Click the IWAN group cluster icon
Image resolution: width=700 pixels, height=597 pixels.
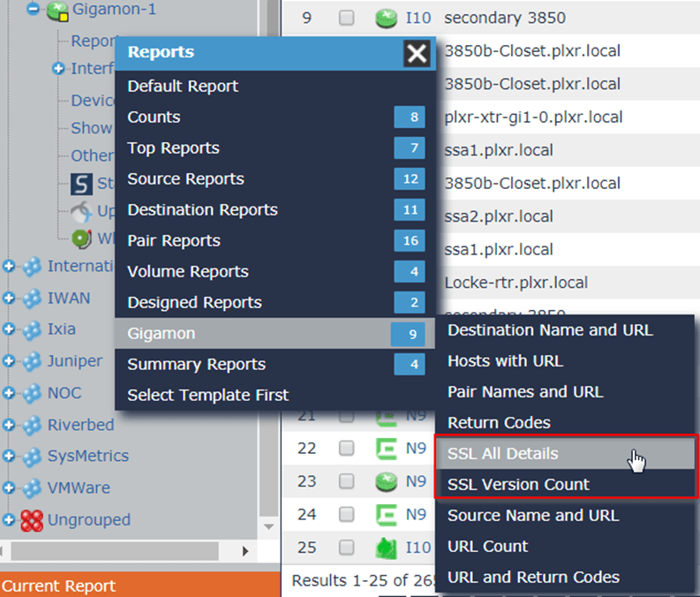(32, 298)
